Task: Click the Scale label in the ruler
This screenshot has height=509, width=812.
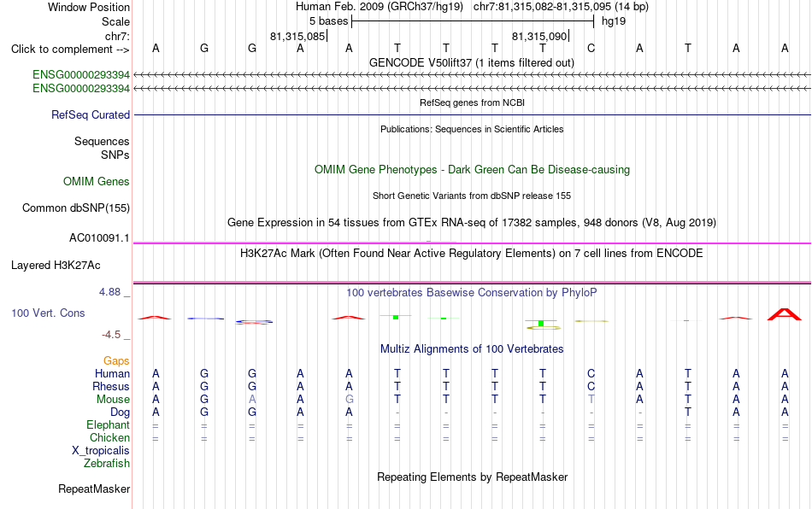Action: [115, 21]
